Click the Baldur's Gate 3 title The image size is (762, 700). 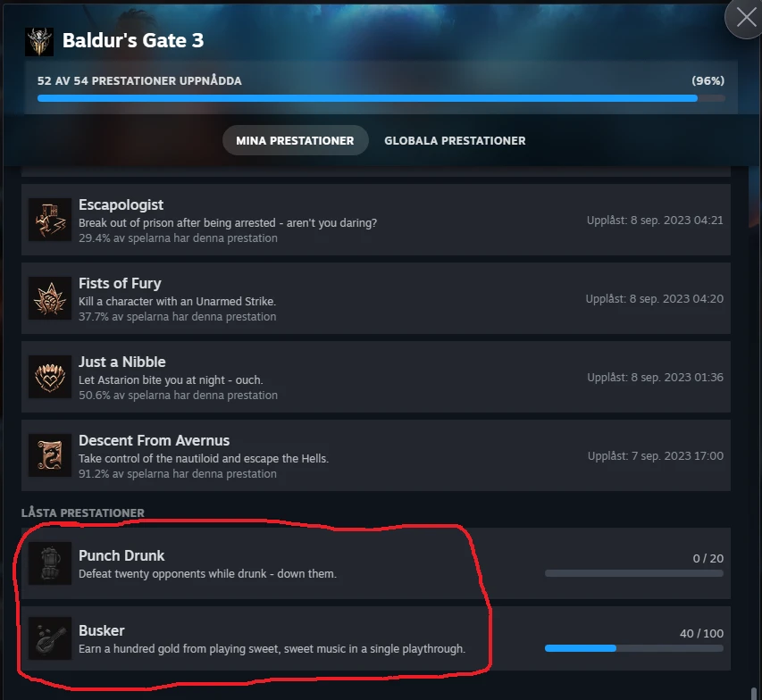(133, 40)
